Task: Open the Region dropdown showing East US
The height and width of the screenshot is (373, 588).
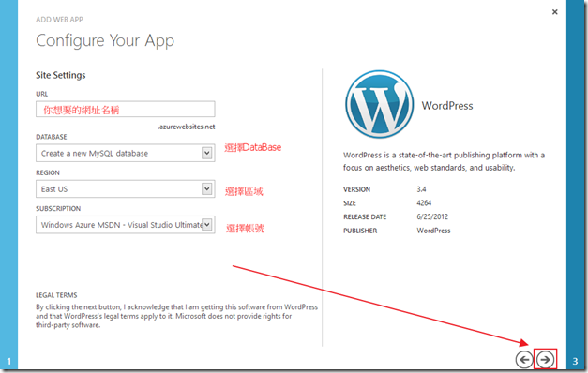Action: (x=126, y=189)
